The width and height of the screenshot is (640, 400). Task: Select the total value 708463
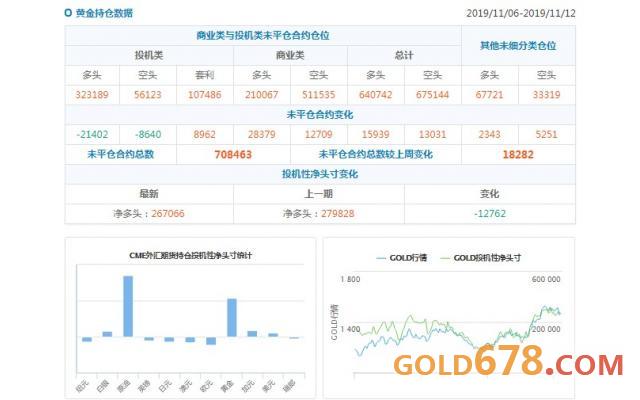click(233, 154)
